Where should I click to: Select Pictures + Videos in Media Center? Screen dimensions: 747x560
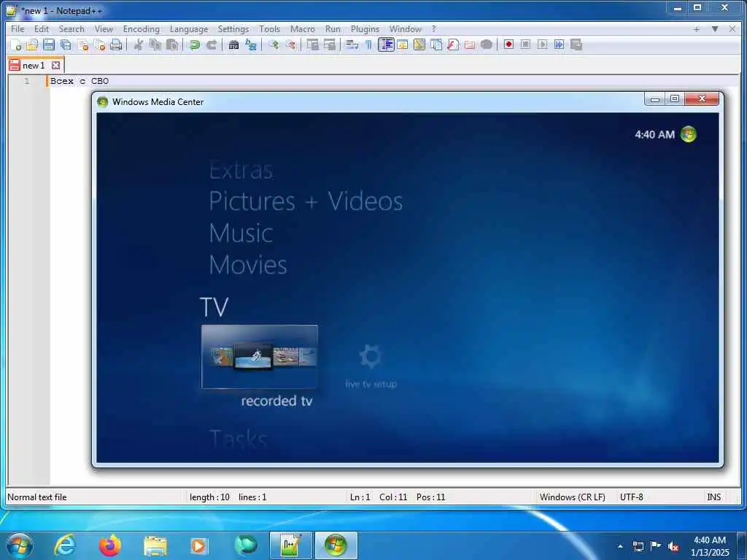click(306, 201)
